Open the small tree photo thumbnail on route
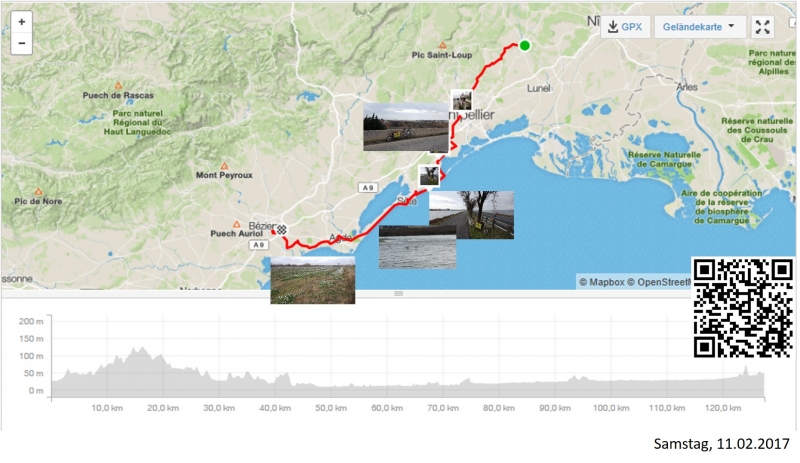 coord(429,176)
